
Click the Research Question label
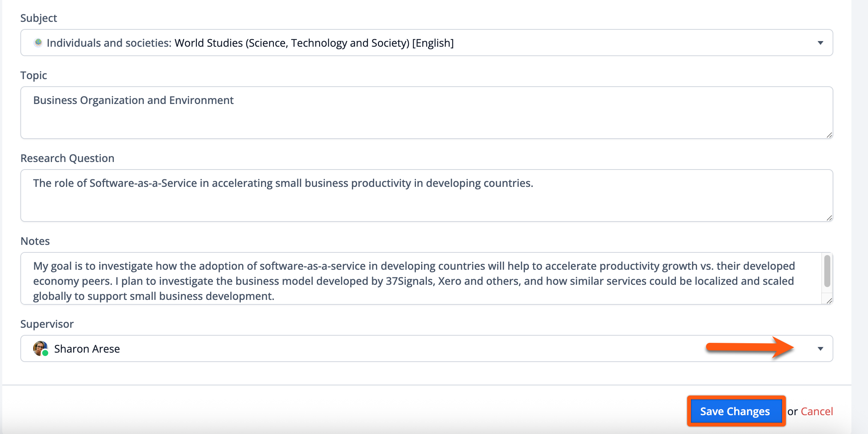pos(67,158)
